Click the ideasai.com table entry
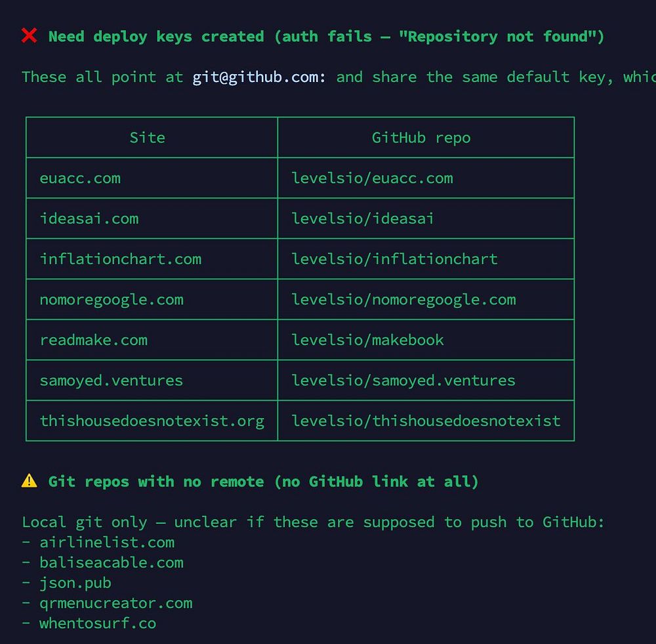The image size is (656, 644). [x=152, y=219]
